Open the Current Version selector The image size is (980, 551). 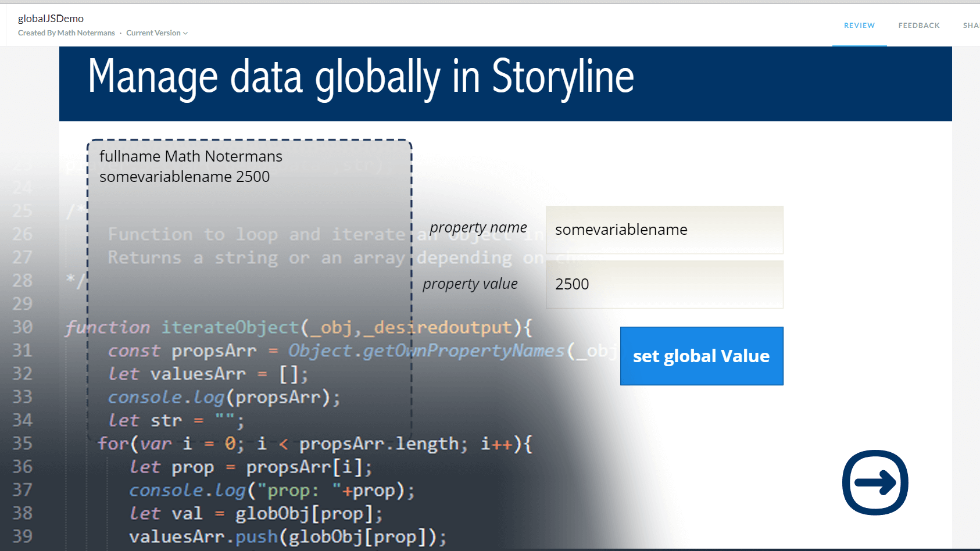[x=153, y=33]
